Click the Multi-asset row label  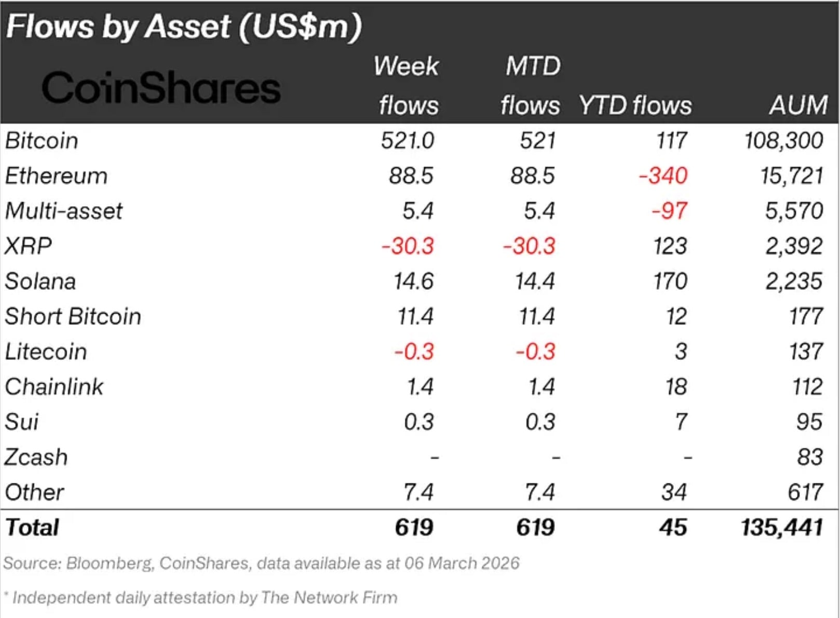64,211
